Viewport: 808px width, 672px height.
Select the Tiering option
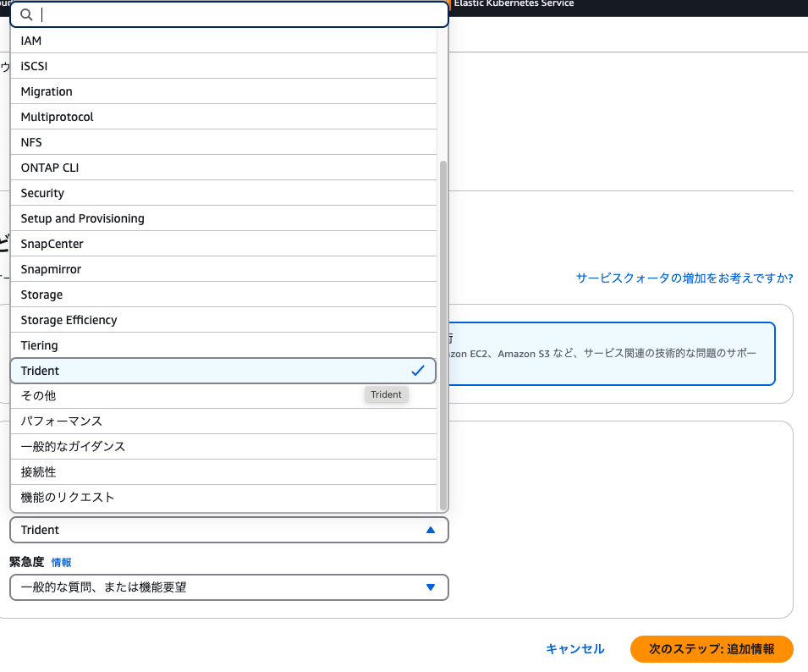point(223,345)
